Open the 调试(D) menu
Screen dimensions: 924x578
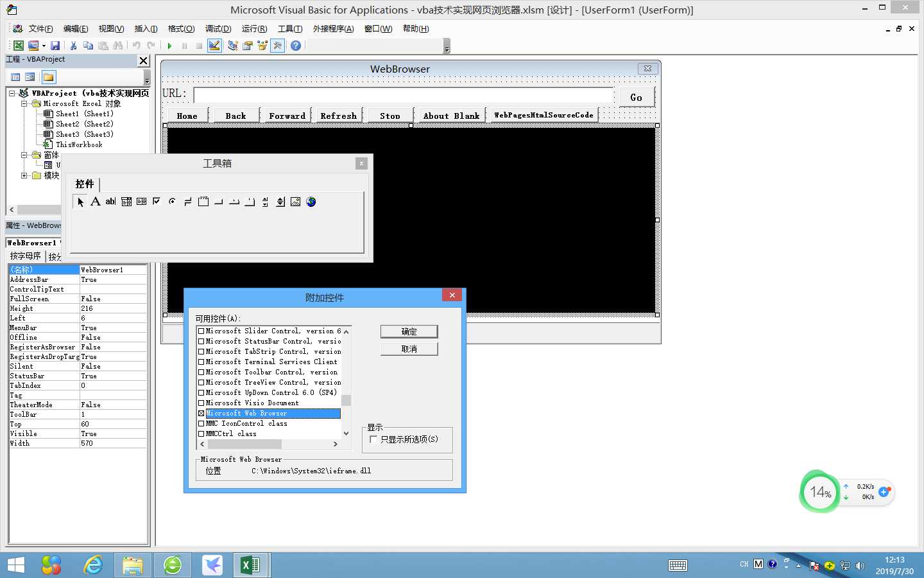click(x=218, y=29)
